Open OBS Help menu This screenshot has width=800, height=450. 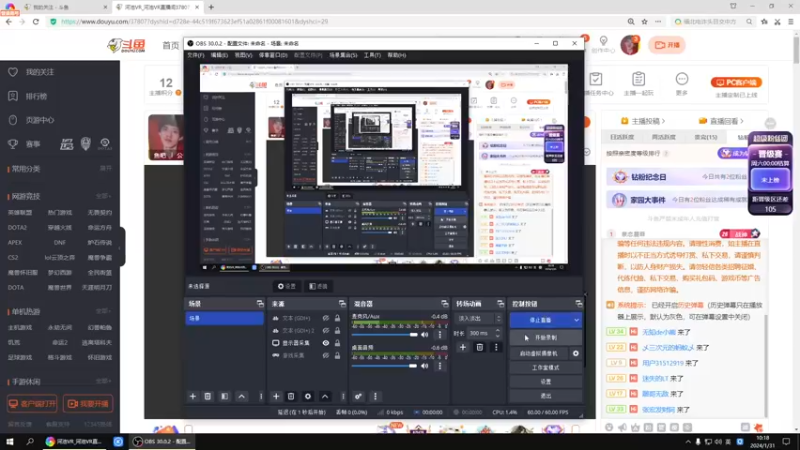pos(396,55)
